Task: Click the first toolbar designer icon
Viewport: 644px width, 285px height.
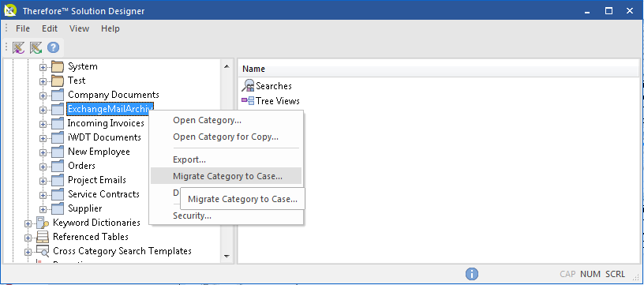Action: 18,48
